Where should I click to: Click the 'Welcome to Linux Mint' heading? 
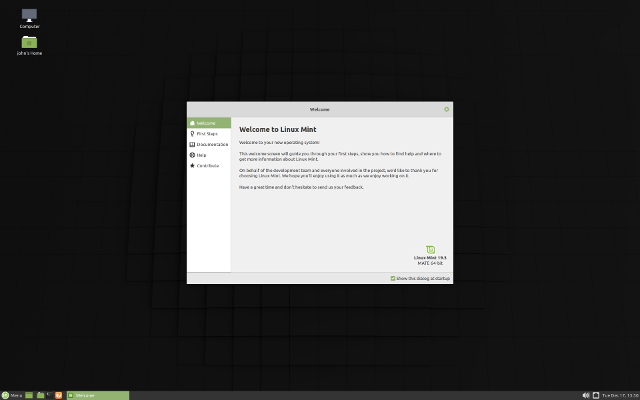[278, 129]
